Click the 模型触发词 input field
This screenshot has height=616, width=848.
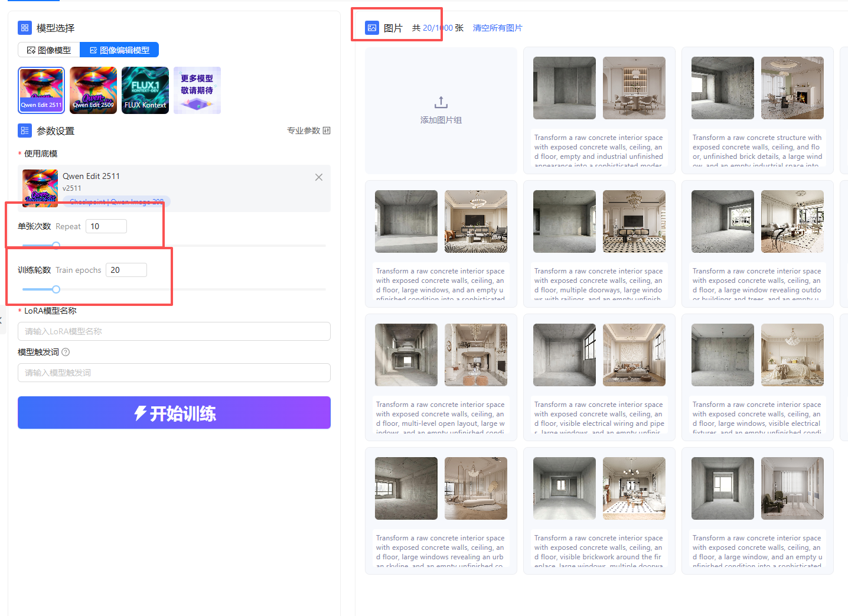point(174,373)
